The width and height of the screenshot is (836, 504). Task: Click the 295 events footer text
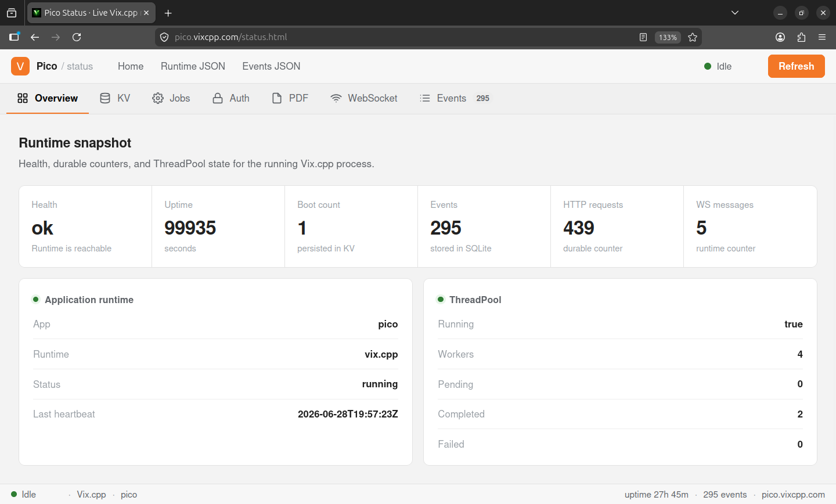click(725, 495)
